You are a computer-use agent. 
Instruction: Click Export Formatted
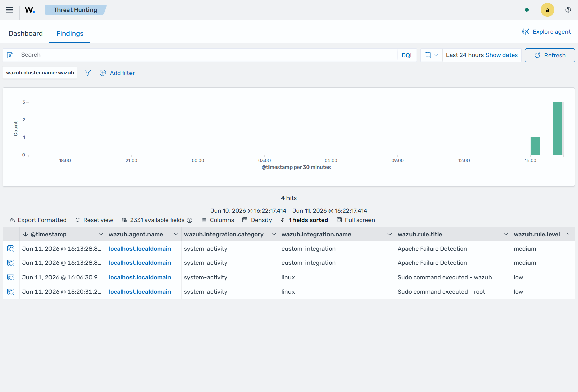tap(38, 220)
